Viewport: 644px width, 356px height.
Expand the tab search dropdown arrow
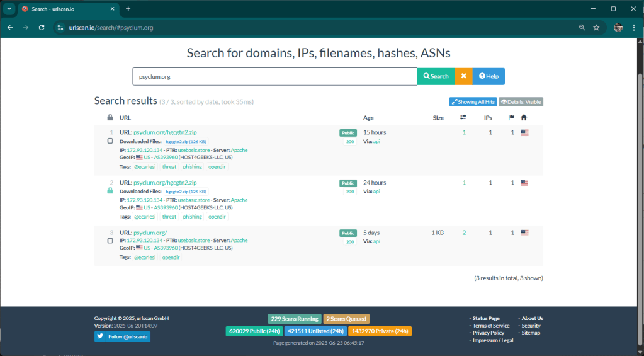coord(9,9)
